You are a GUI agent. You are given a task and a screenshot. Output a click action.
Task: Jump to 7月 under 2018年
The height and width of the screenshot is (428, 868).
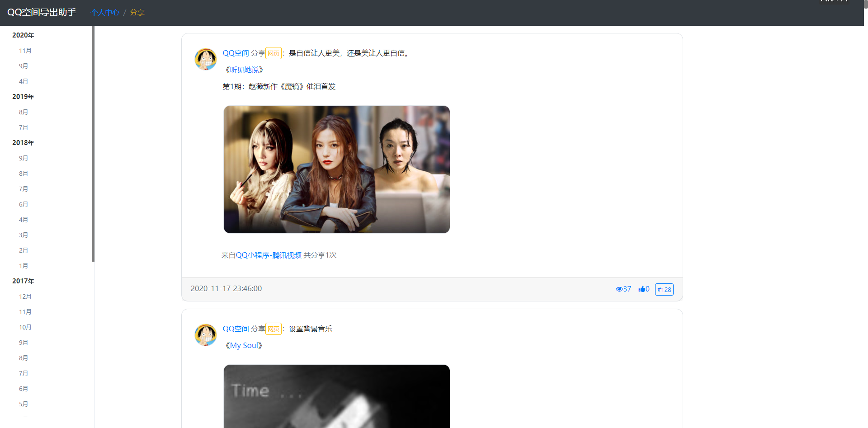[x=24, y=189]
